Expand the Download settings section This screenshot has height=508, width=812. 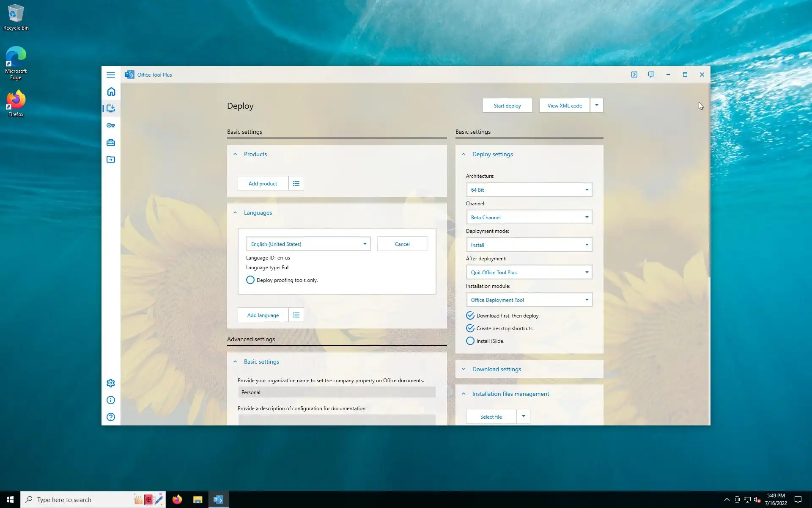497,369
